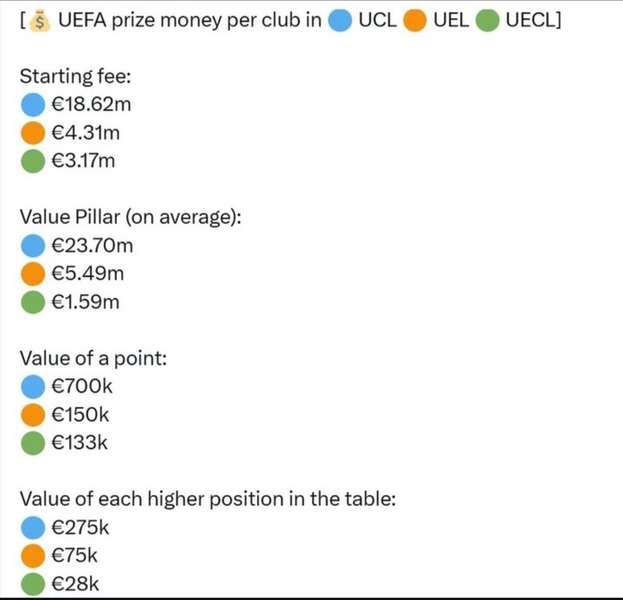
Task: Click the blue circle beside €18.62m
Action: coord(33,105)
